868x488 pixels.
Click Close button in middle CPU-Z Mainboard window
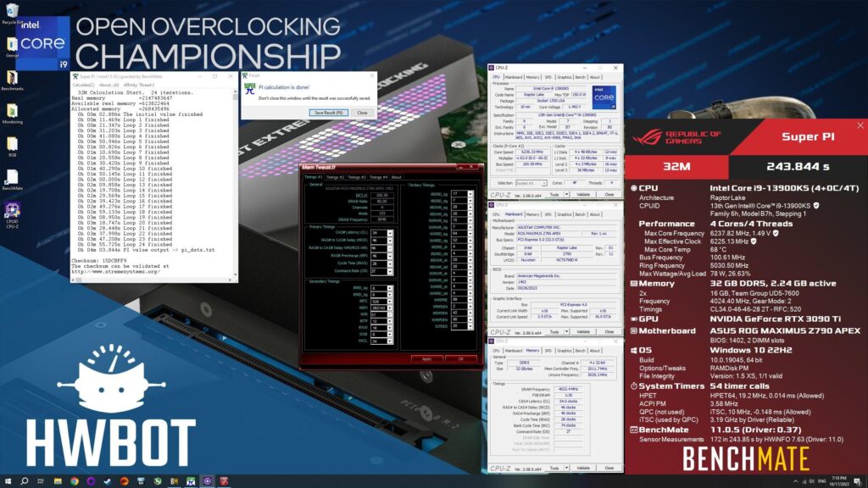[x=609, y=332]
